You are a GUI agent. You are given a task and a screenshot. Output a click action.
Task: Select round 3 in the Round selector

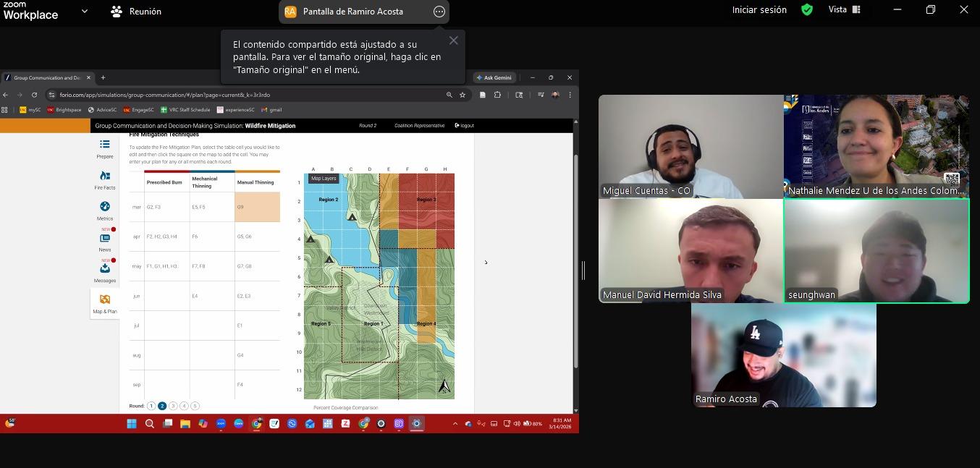pos(173,407)
